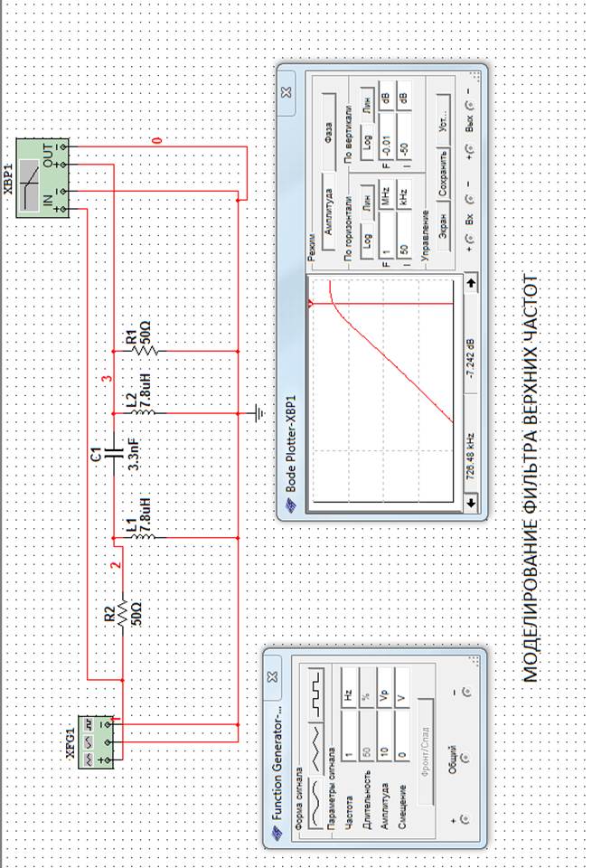Open vertical I unit dB selector
Viewport: 592px width, 868px height.
[403, 98]
